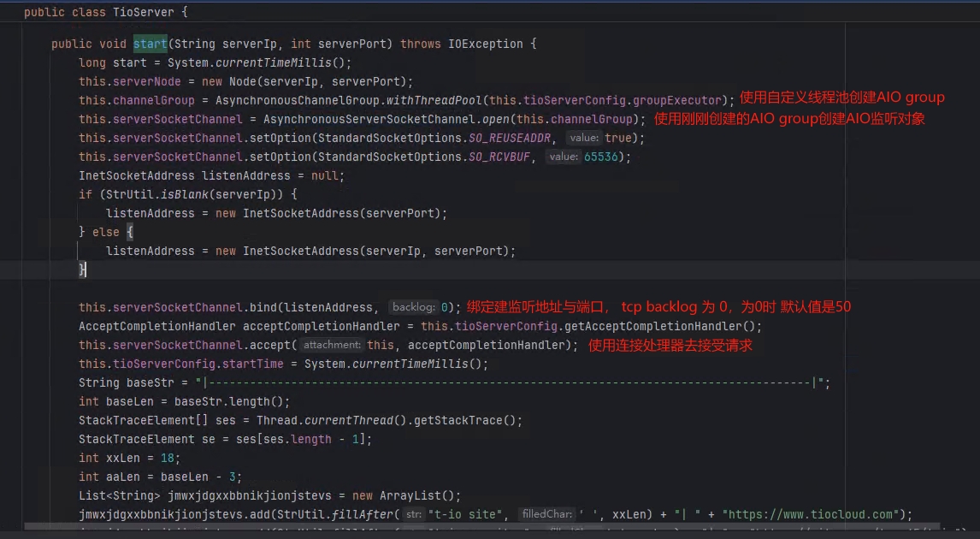980x539 pixels.
Task: Click the filledChar: parameter hint
Action: pos(546,514)
